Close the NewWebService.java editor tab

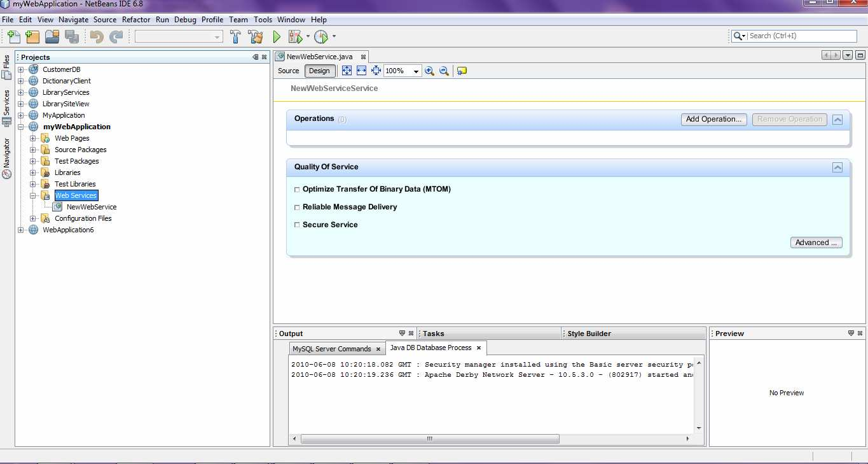point(362,57)
